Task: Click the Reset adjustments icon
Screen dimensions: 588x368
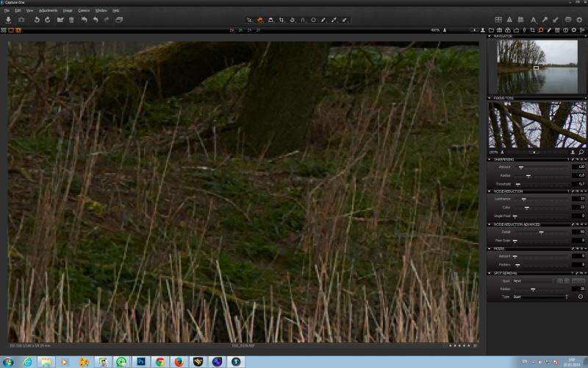Action: tap(84, 20)
